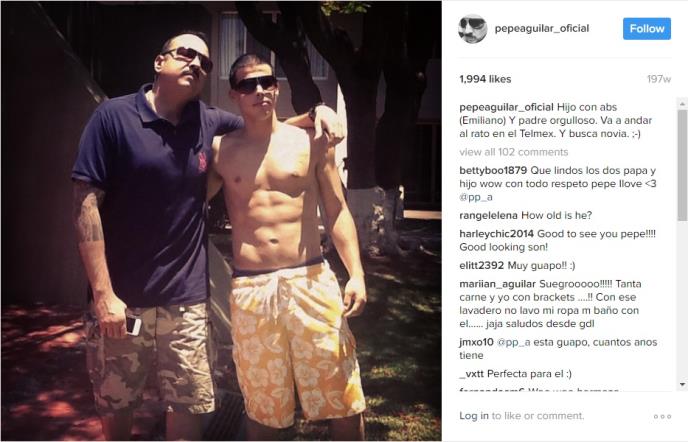Expand view all 102 comments

pyautogui.click(x=514, y=152)
